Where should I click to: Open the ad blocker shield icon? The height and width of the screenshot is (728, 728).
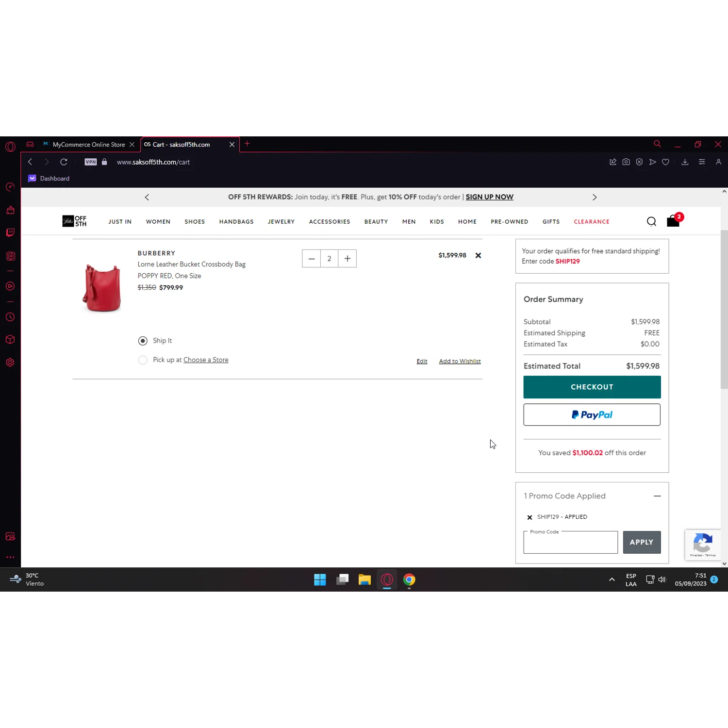tap(639, 162)
